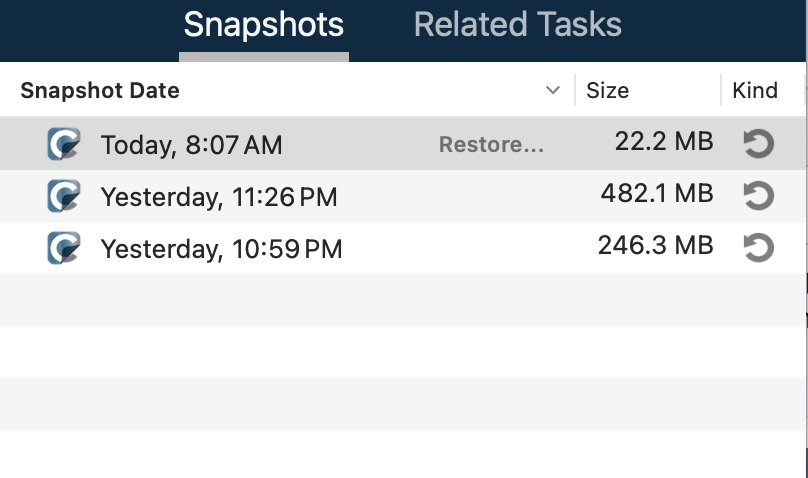Click the restore arrow icon for Today 8:07 AM
The height and width of the screenshot is (478, 808).
(x=759, y=144)
